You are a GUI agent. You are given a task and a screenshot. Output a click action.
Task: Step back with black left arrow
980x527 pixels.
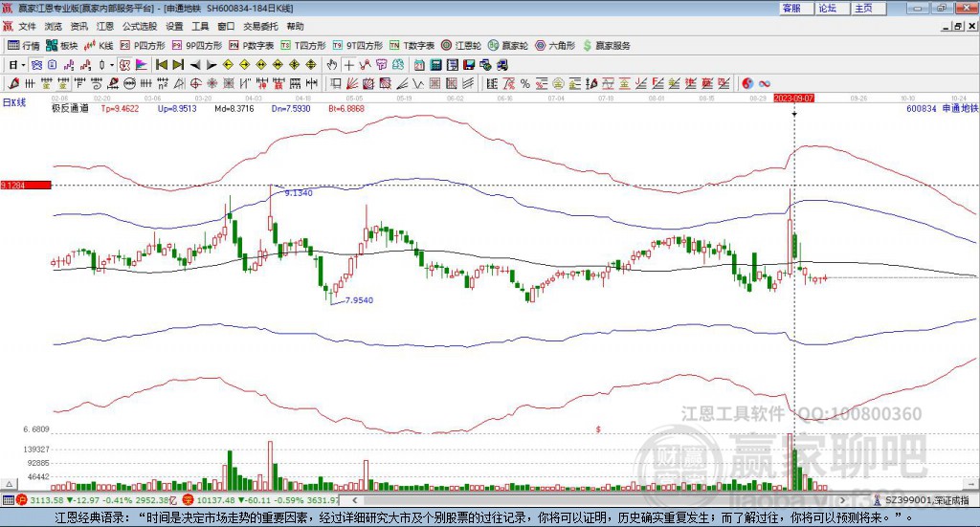pyautogui.click(x=195, y=64)
